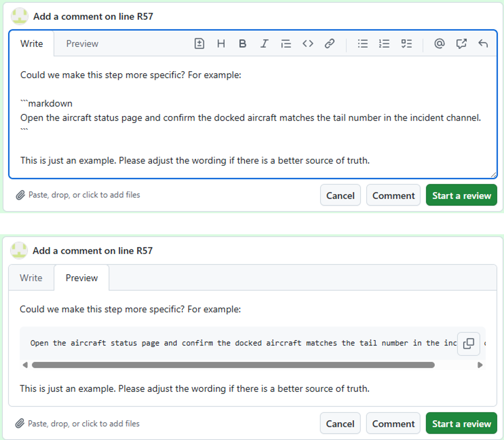Image resolution: width=504 pixels, height=440 pixels.
Task: Click Comment button in the top box
Action: pyautogui.click(x=393, y=195)
